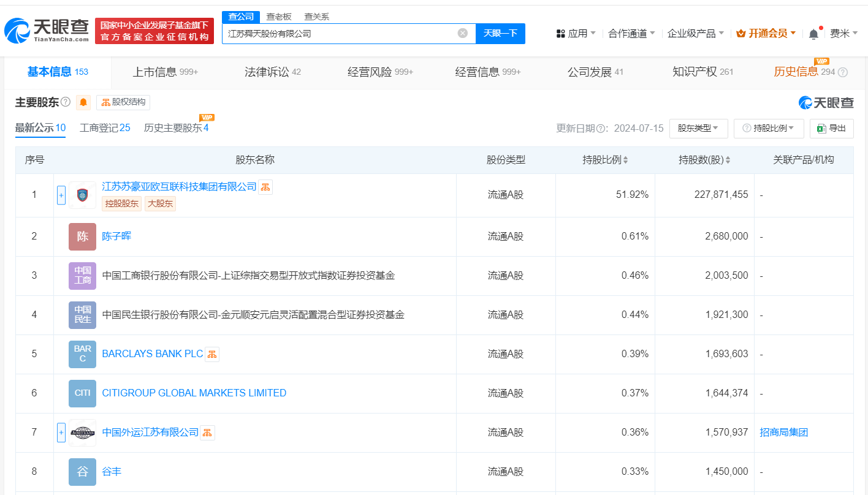Open the 应用 dropdown menu

point(576,33)
